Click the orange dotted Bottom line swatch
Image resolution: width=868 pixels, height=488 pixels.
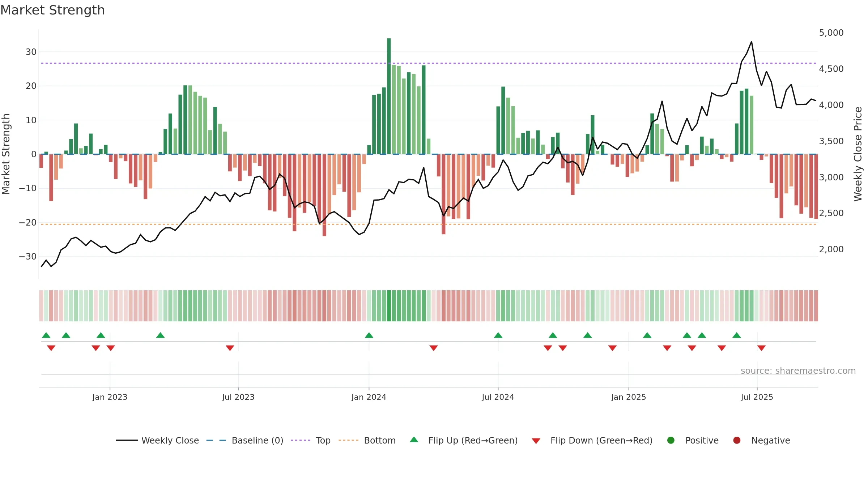348,440
